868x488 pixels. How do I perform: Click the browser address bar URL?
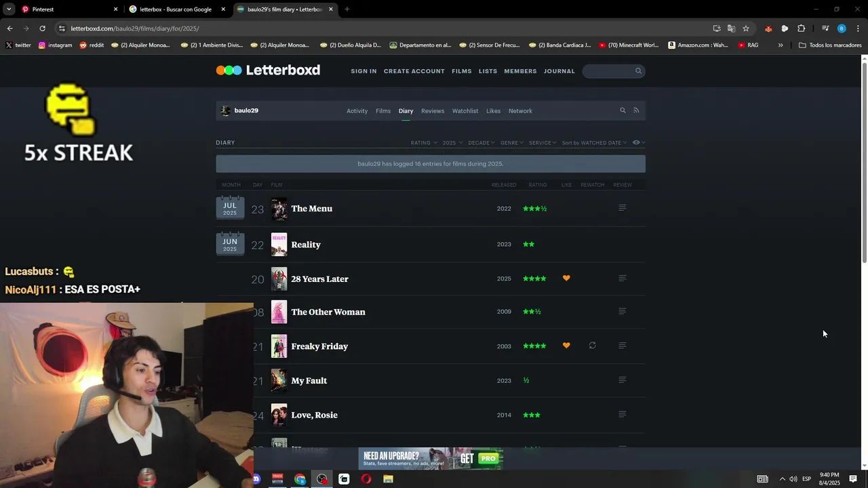[x=134, y=28]
